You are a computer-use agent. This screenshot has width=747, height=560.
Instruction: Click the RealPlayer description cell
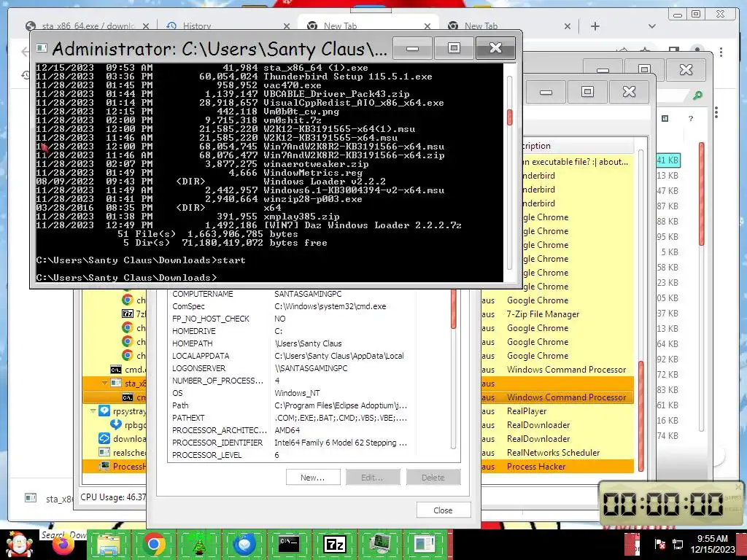point(527,411)
